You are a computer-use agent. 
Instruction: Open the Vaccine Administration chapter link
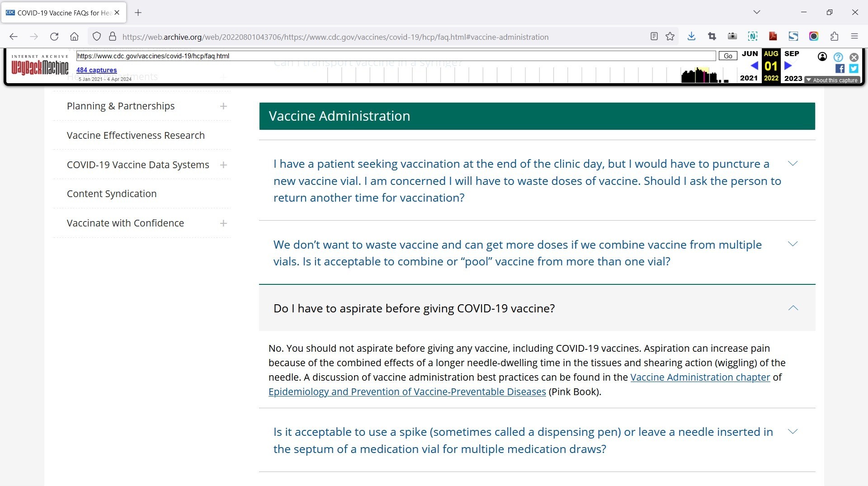point(700,377)
